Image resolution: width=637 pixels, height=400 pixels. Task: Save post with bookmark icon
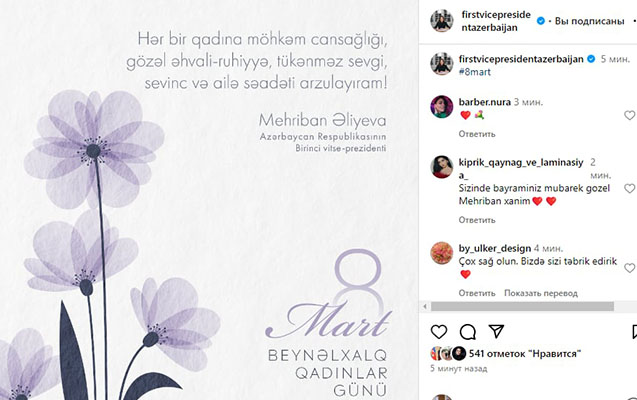[x=635, y=331]
